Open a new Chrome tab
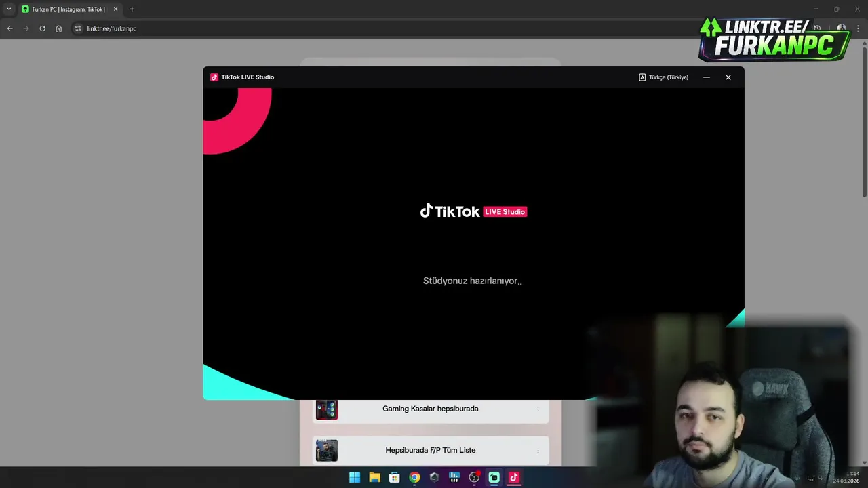The height and width of the screenshot is (488, 868). (132, 9)
